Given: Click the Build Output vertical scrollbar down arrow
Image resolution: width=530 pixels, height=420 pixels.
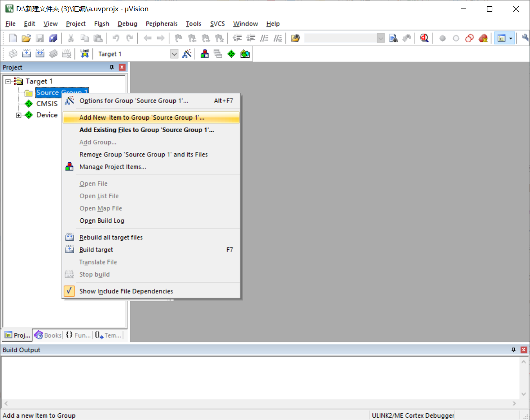Looking at the screenshot, I should (524, 394).
